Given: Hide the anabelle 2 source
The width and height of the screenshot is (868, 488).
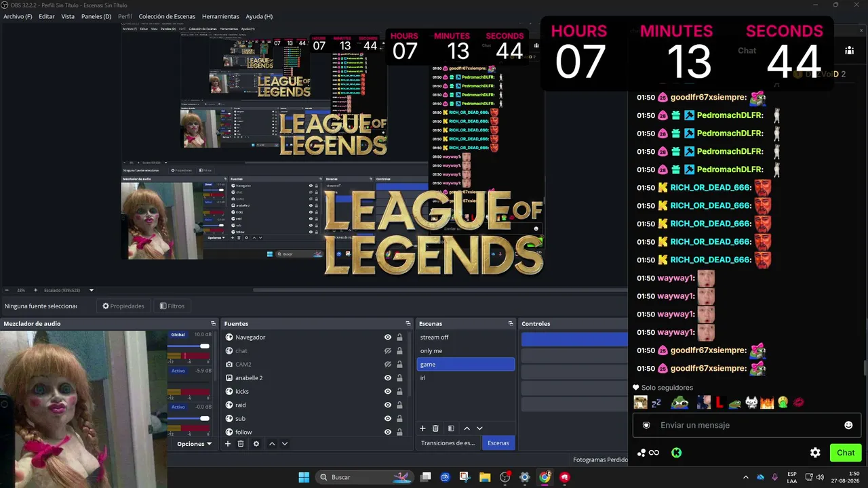Looking at the screenshot, I should point(388,378).
